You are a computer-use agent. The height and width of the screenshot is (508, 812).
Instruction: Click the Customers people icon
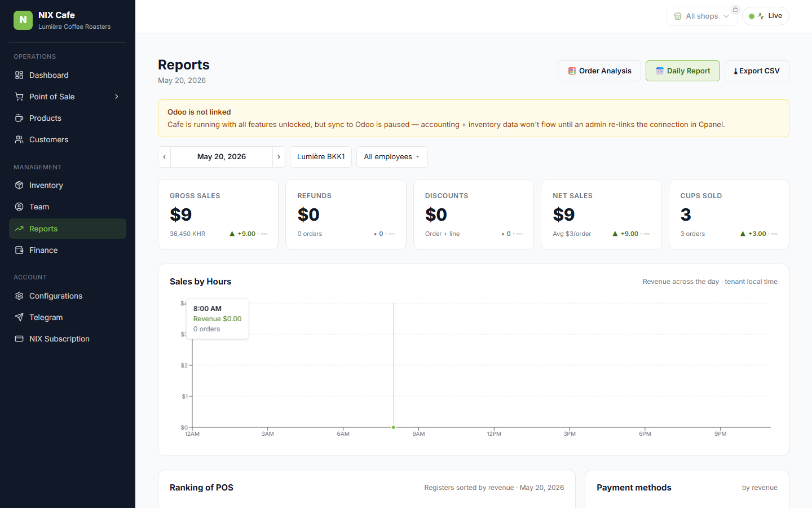(19, 139)
